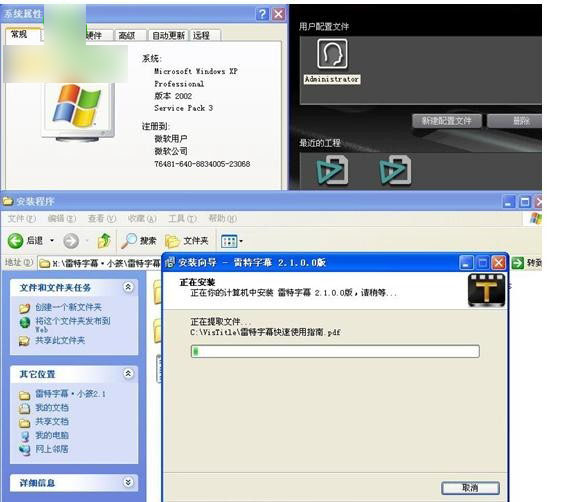
Task: Click the 我的电脑 computer icon
Action: (x=25, y=436)
